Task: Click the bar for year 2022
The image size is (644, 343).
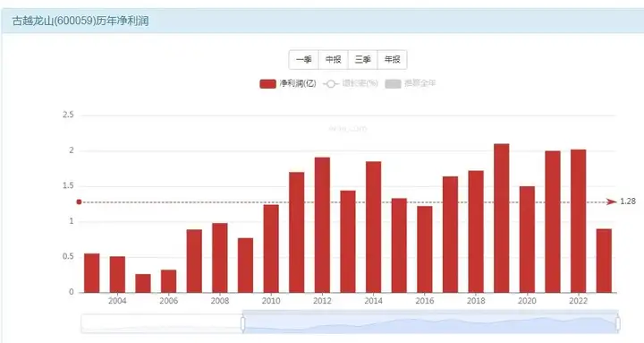Action: (579, 221)
